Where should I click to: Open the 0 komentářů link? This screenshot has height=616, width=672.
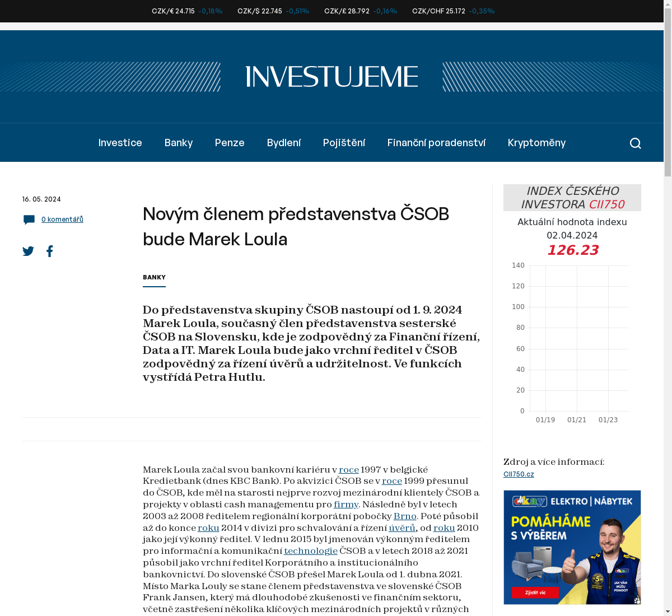62,220
